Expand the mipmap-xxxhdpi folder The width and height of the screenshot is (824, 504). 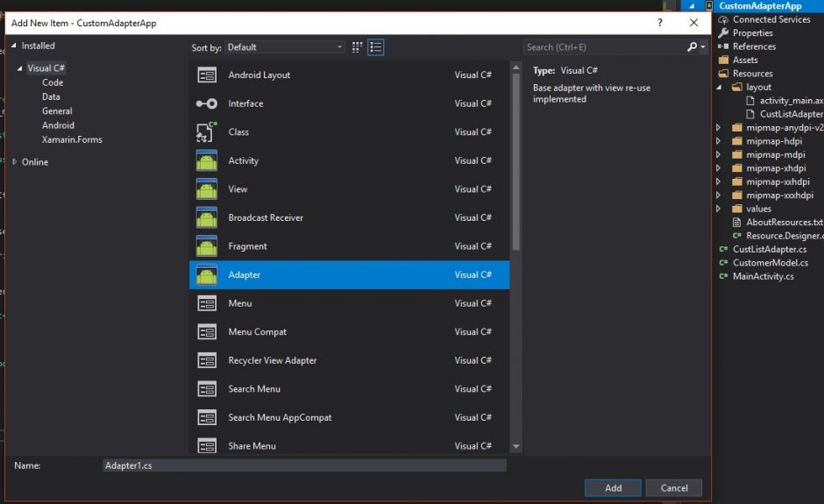[x=719, y=195]
